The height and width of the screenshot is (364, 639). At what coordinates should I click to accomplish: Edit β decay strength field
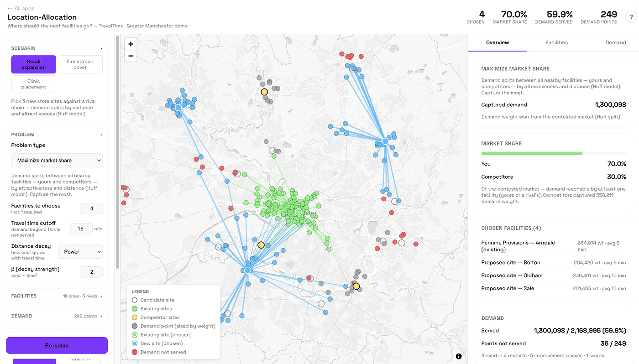tap(91, 272)
